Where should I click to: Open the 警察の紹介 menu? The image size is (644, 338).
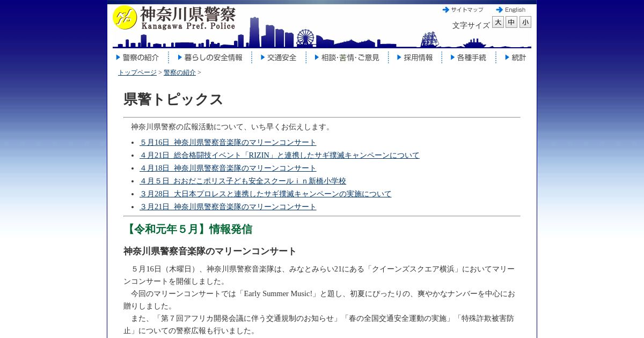[137, 57]
